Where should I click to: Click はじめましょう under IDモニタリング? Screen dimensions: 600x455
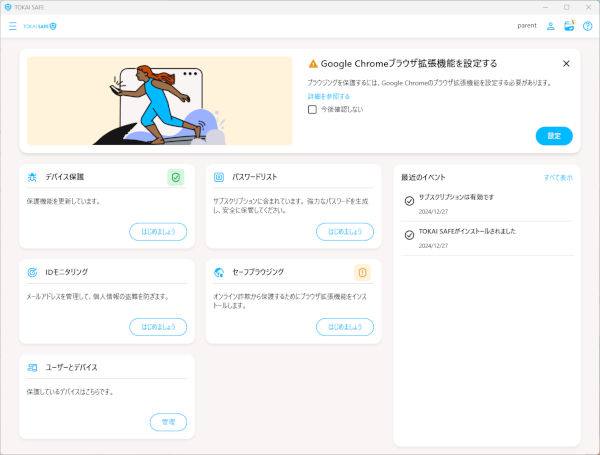click(x=158, y=327)
